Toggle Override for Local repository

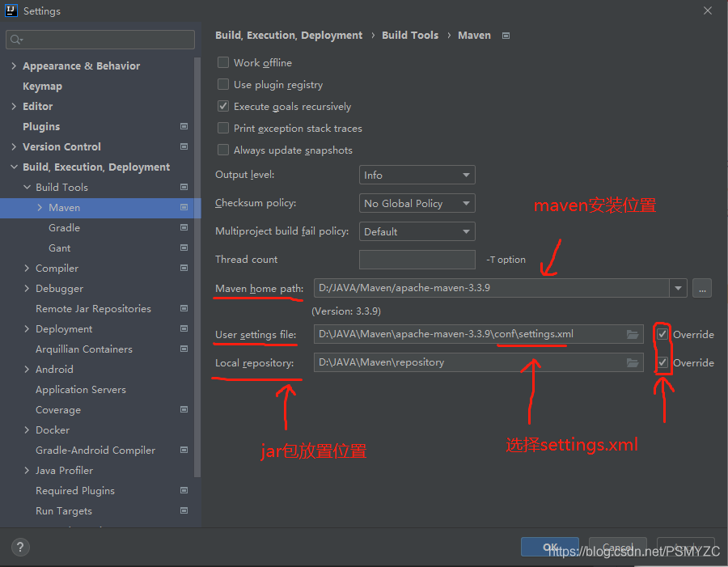[662, 362]
